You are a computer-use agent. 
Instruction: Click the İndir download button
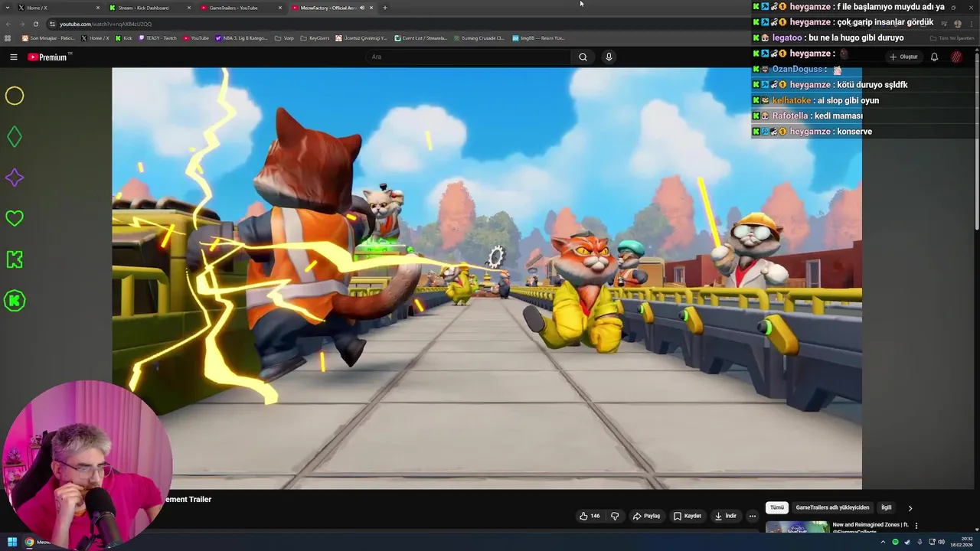coord(726,516)
